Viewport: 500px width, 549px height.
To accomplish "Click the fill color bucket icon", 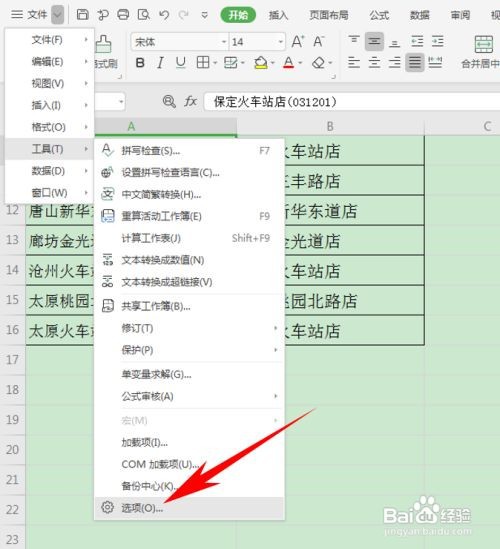I will pyautogui.click(x=261, y=63).
